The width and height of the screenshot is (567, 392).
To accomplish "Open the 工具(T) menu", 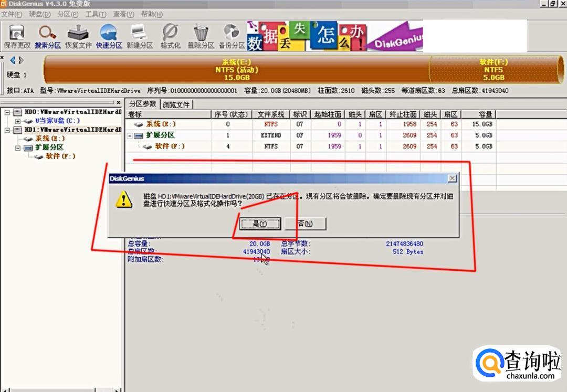I will (96, 14).
